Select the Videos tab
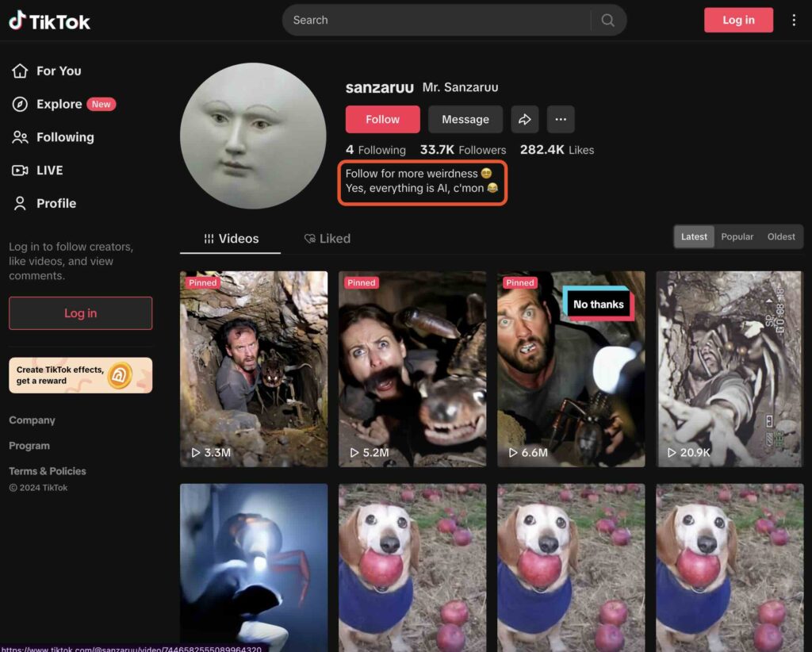Viewport: 812px width, 652px height. (x=231, y=239)
